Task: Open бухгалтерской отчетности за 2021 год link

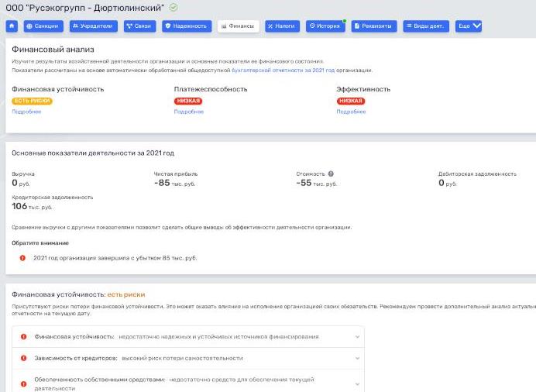Action: 283,70
